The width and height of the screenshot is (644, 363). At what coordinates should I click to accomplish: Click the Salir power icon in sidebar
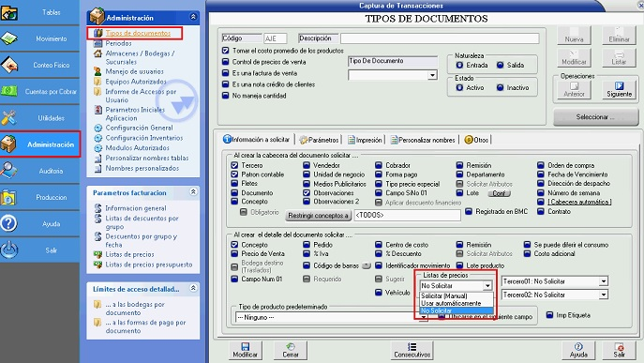coord(9,250)
